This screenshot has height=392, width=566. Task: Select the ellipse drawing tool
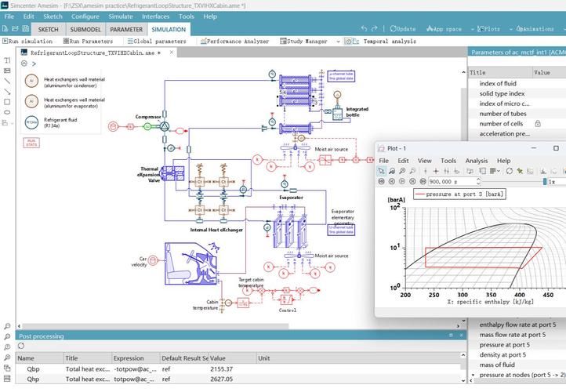click(7, 111)
